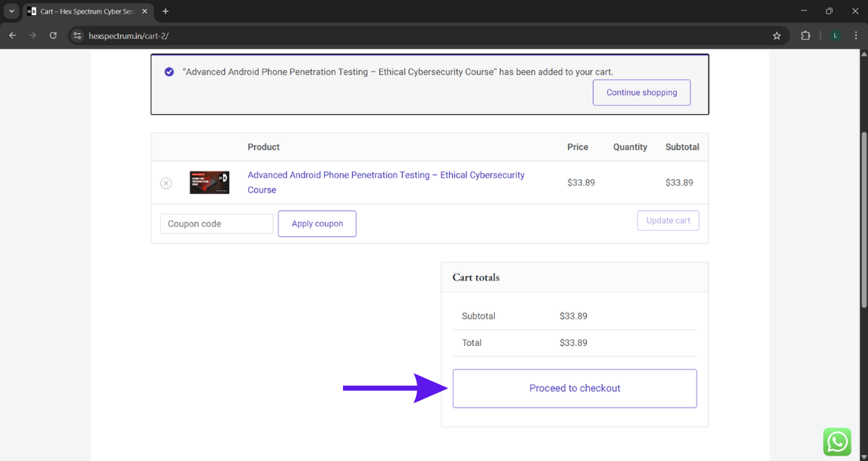This screenshot has width=868, height=461.
Task: Click the site information icon
Action: (77, 35)
